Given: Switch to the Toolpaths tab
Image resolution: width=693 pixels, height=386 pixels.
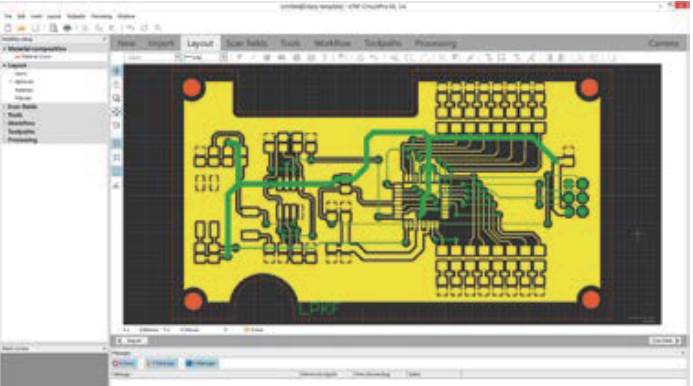Looking at the screenshot, I should pyautogui.click(x=383, y=43).
